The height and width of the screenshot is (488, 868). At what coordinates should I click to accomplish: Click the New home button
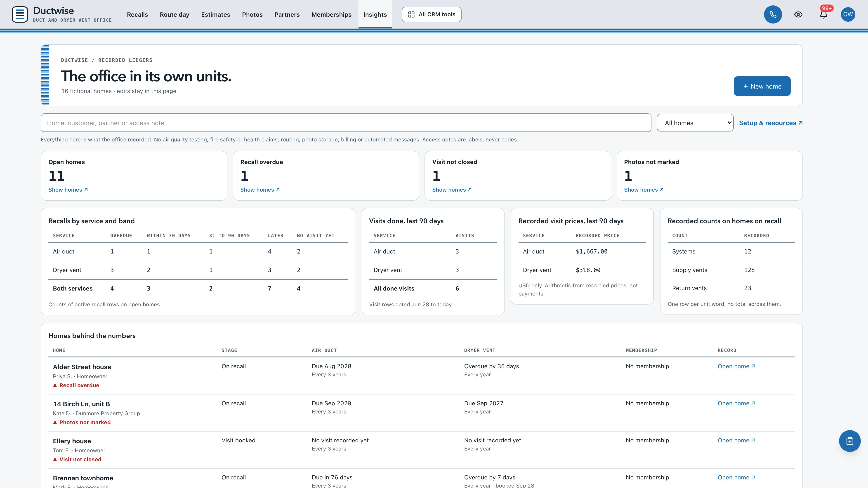point(762,86)
